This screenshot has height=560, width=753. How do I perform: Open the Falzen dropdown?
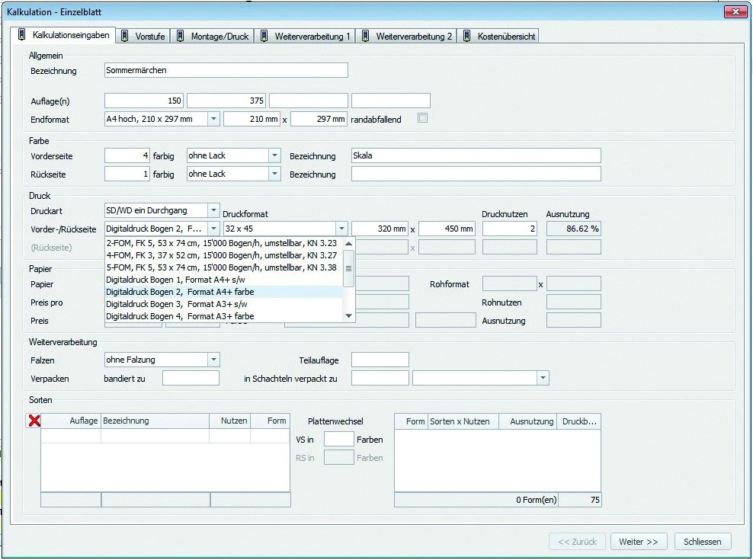[x=213, y=360]
